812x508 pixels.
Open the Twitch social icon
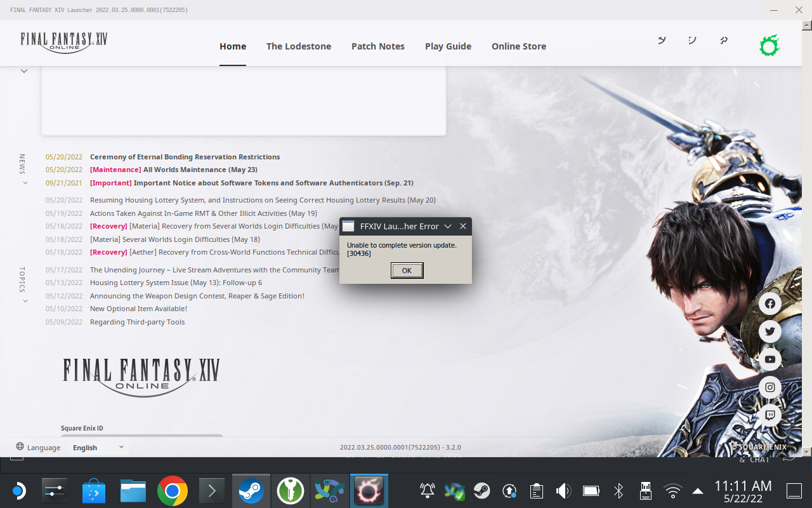point(770,415)
